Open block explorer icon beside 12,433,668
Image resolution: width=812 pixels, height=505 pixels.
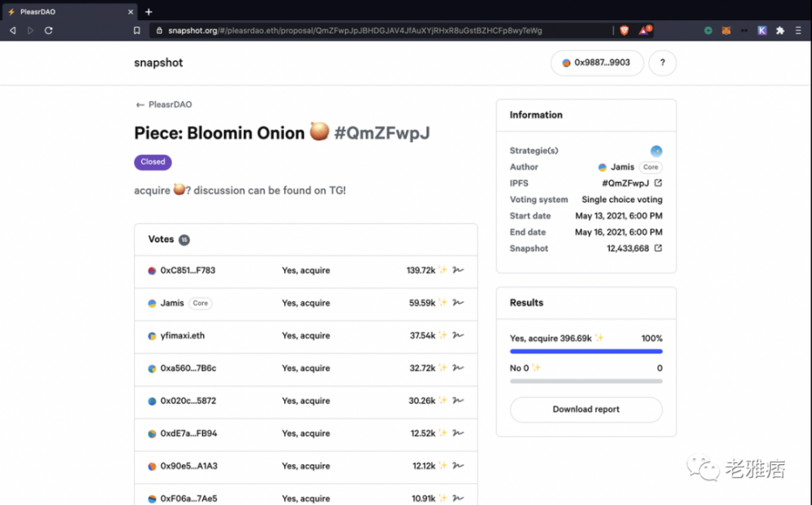659,248
